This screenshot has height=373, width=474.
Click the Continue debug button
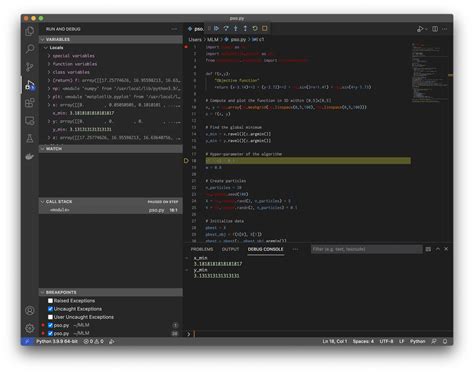(216, 29)
